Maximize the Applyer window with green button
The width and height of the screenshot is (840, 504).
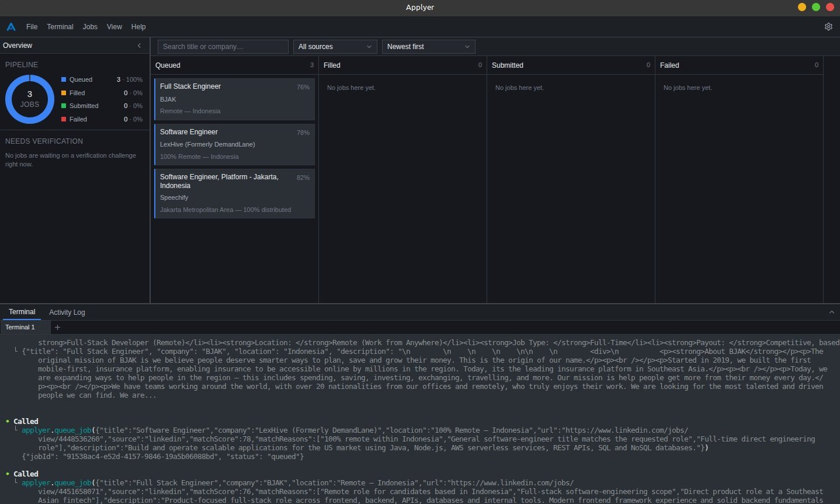[816, 7]
